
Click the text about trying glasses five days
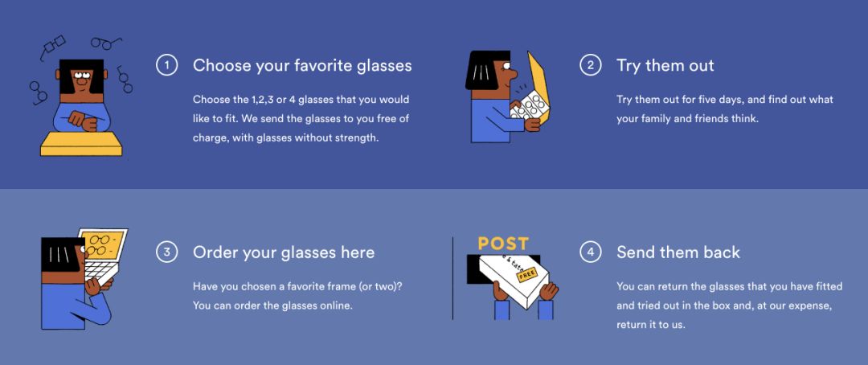pyautogui.click(x=724, y=109)
